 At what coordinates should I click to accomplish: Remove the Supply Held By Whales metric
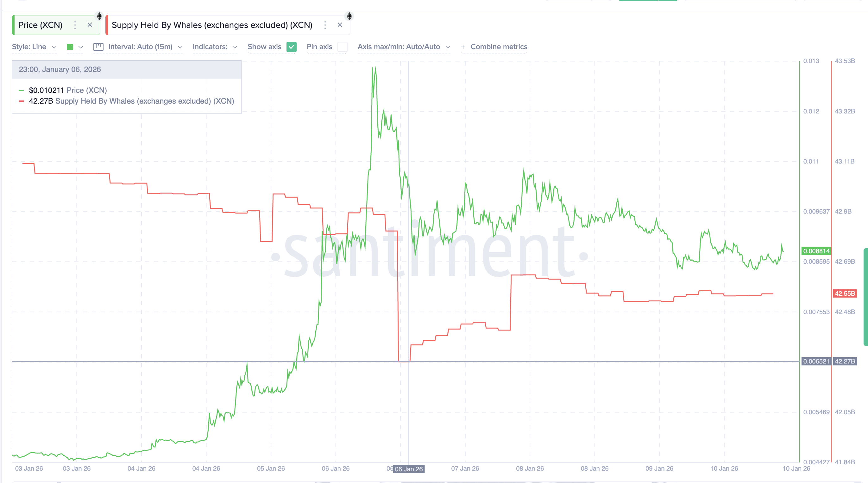[x=340, y=25]
